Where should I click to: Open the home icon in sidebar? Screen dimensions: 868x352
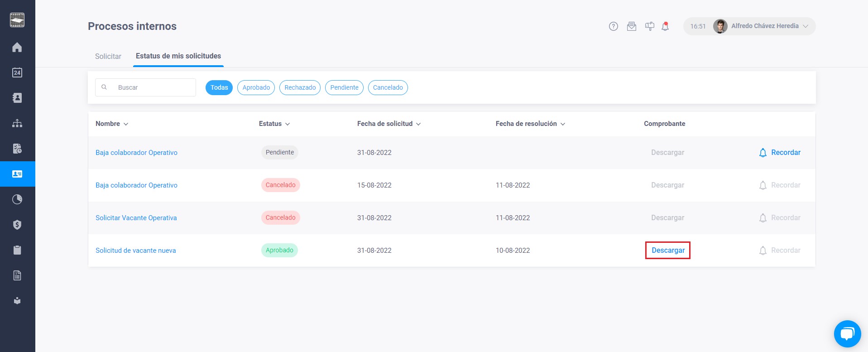click(x=17, y=47)
